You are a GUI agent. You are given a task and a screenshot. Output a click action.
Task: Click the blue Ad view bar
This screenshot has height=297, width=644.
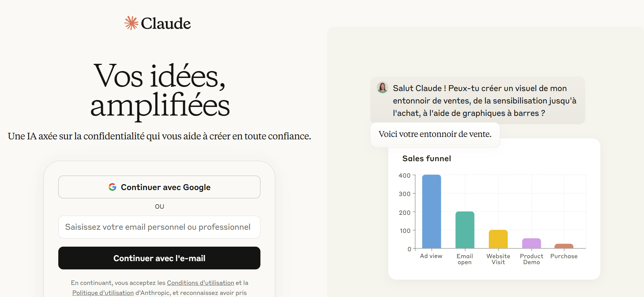pos(431,211)
